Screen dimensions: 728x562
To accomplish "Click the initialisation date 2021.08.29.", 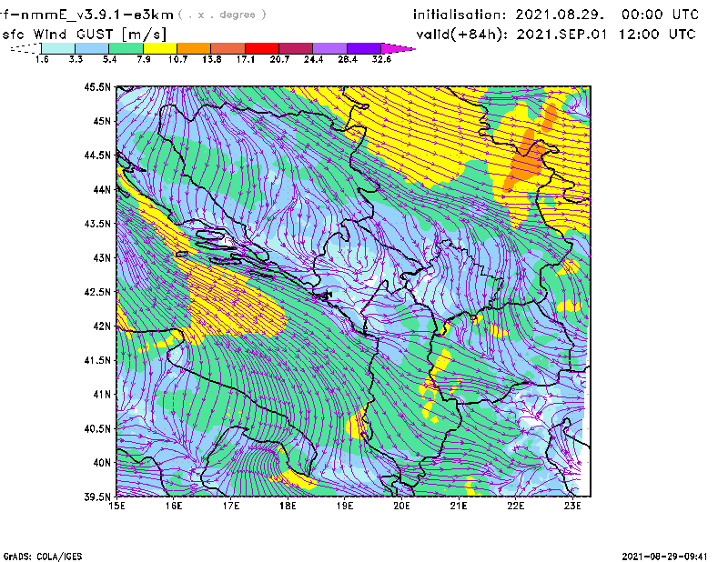I will (560, 15).
